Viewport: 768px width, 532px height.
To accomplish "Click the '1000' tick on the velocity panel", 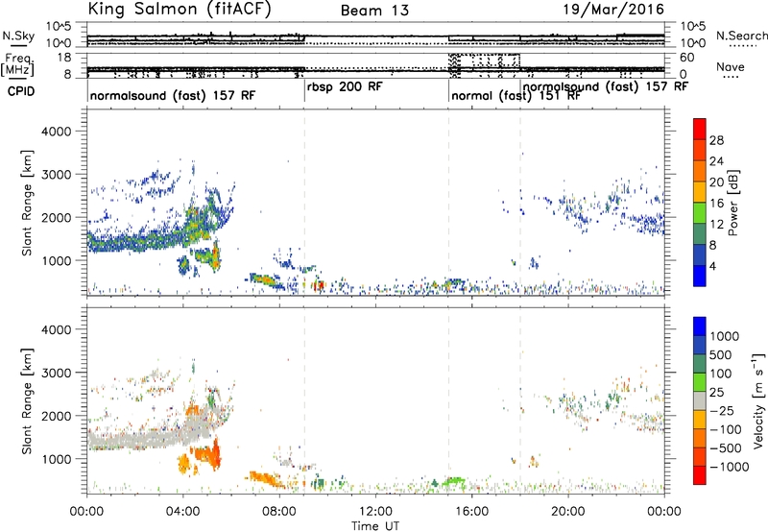I will [56, 459].
